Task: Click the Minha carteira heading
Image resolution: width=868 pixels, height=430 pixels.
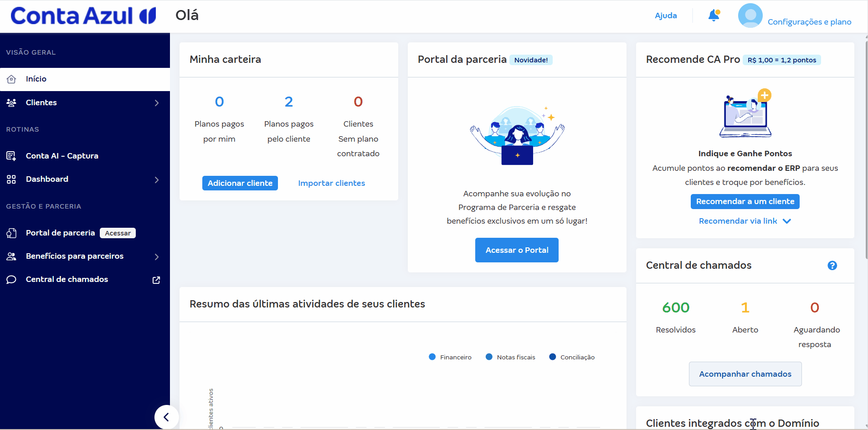Action: click(x=226, y=60)
